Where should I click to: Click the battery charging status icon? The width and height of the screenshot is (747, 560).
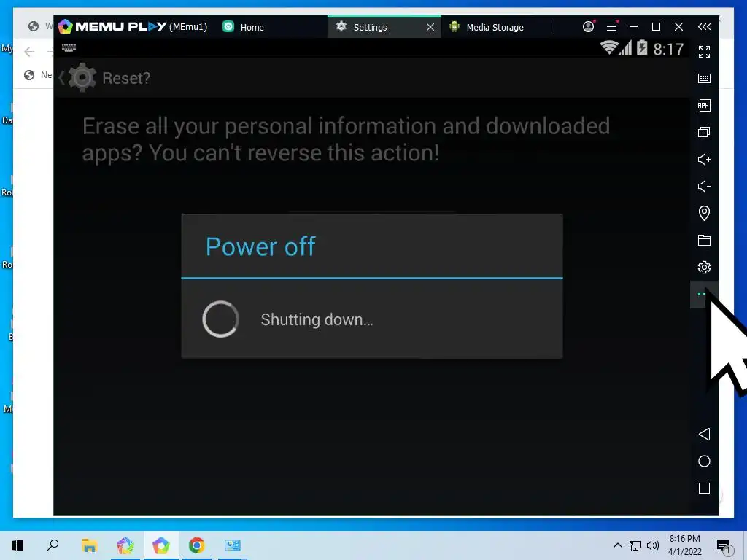(x=642, y=47)
